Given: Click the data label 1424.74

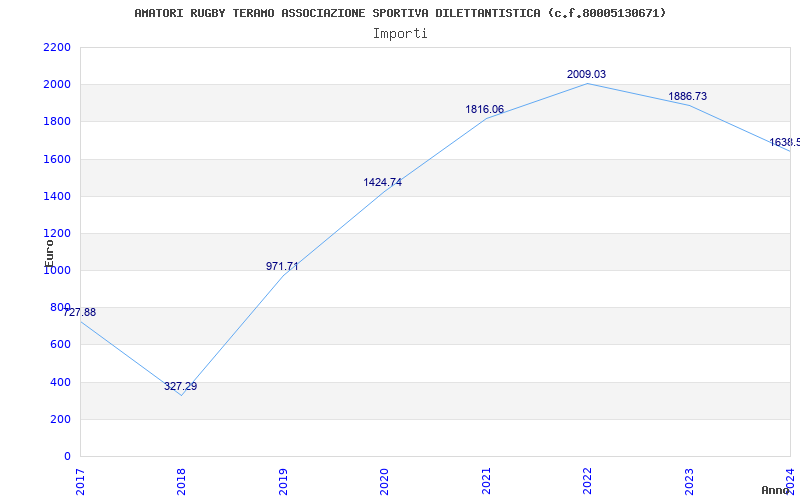Looking at the screenshot, I should 383,183.
